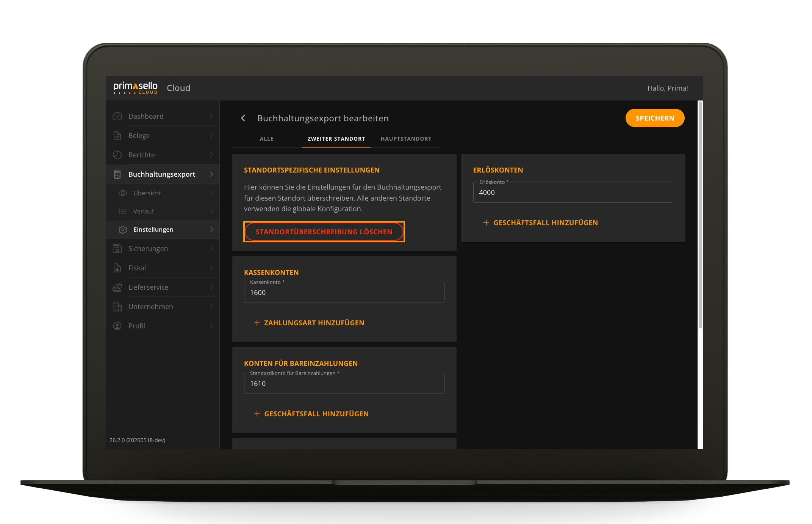Click the Übersicht eye icon
Screen dimensions: 812x524
123,193
